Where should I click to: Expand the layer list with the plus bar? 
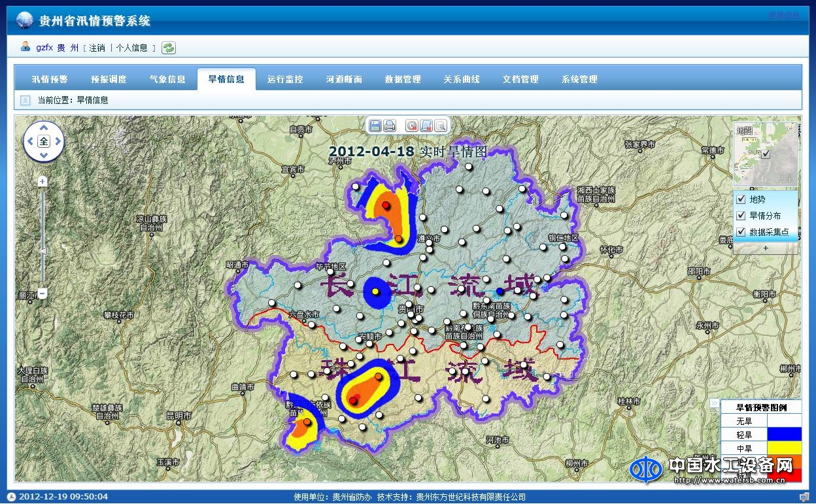pos(765,248)
